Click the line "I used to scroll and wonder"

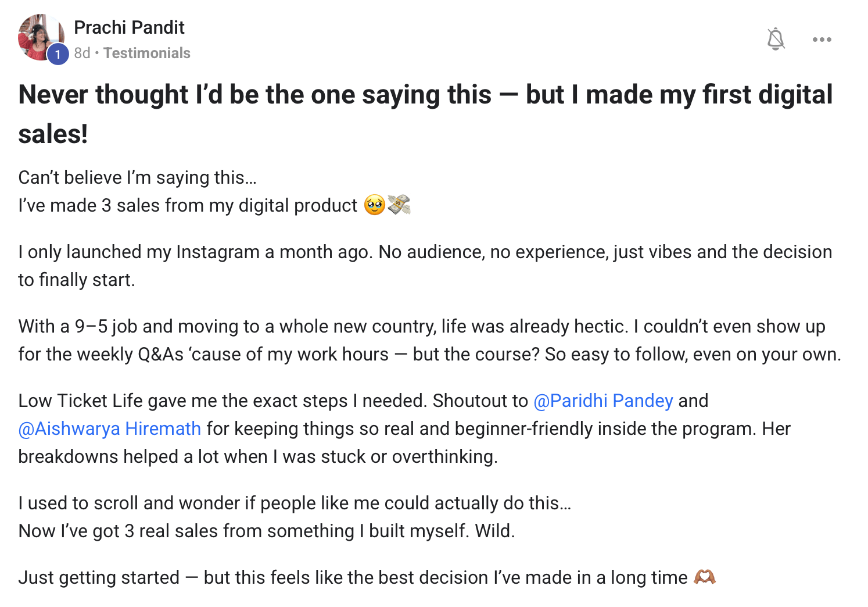[x=295, y=503]
